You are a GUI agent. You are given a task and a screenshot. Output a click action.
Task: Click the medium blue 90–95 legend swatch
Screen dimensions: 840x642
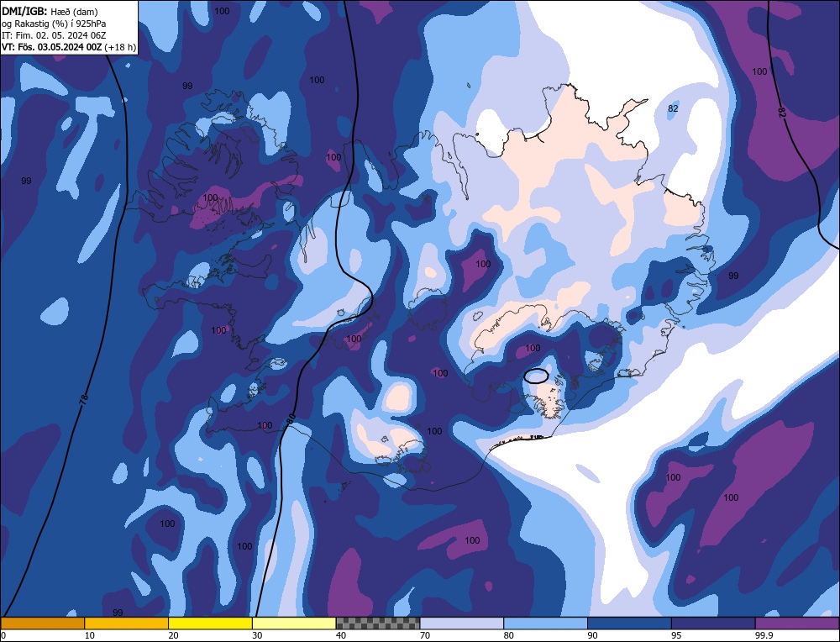pyautogui.click(x=629, y=624)
